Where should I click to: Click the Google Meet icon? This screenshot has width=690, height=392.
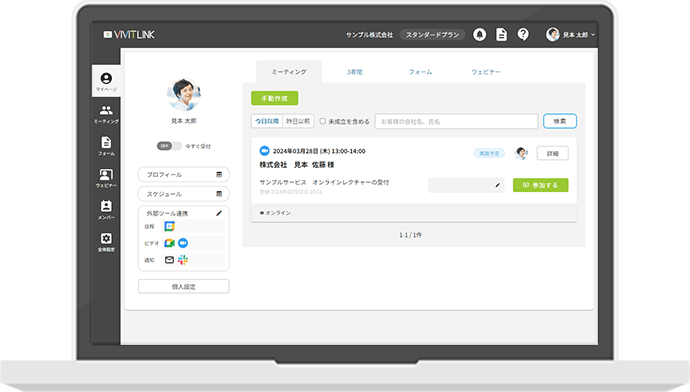(169, 243)
